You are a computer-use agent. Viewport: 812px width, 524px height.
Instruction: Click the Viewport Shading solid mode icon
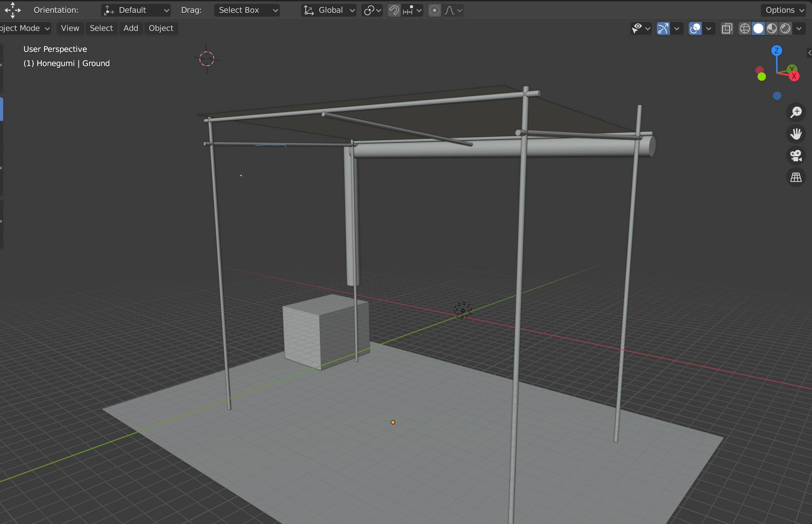tap(758, 28)
